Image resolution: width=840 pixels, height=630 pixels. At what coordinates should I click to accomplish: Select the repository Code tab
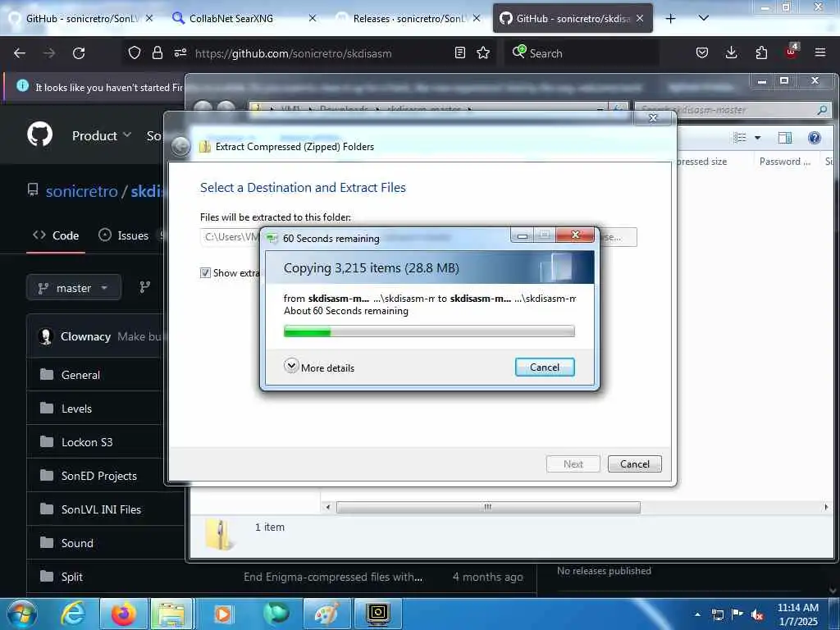(x=56, y=235)
